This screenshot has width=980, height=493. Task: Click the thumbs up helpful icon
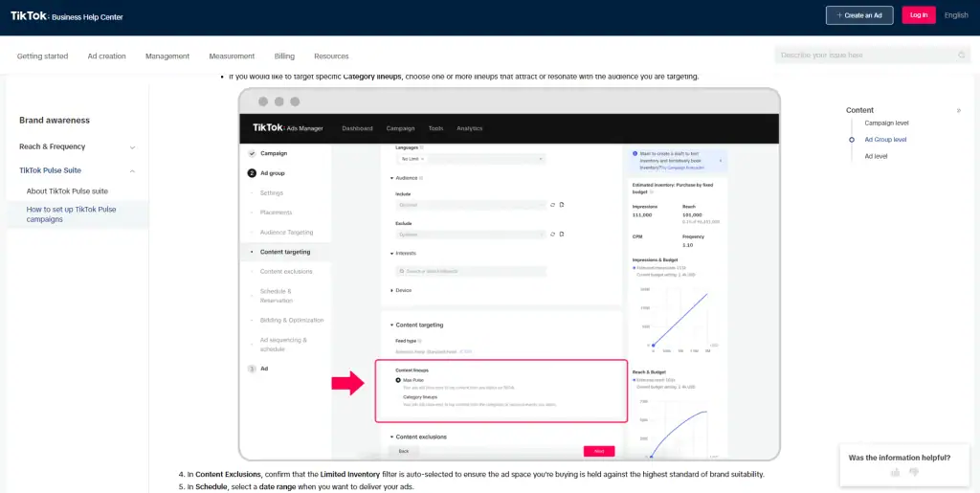[x=895, y=472]
